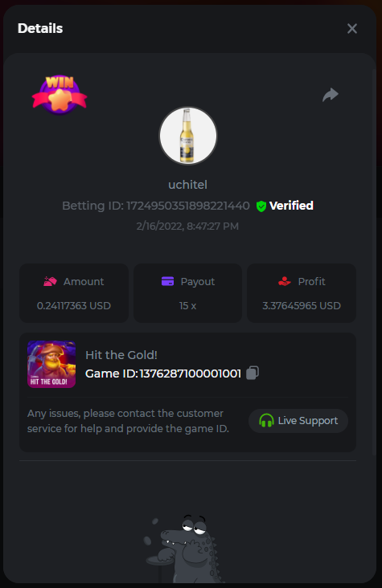The width and height of the screenshot is (382, 588).
Task: Click the uchitel username
Action: 188,185
